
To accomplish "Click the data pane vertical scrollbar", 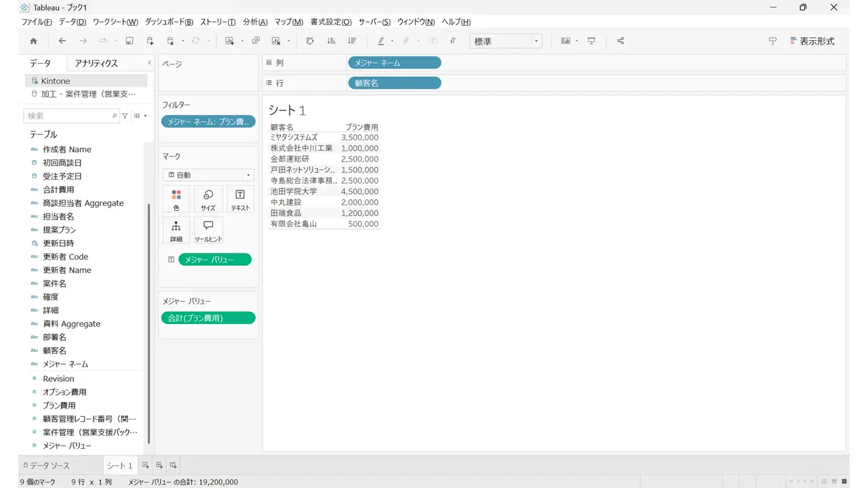I will [149, 323].
